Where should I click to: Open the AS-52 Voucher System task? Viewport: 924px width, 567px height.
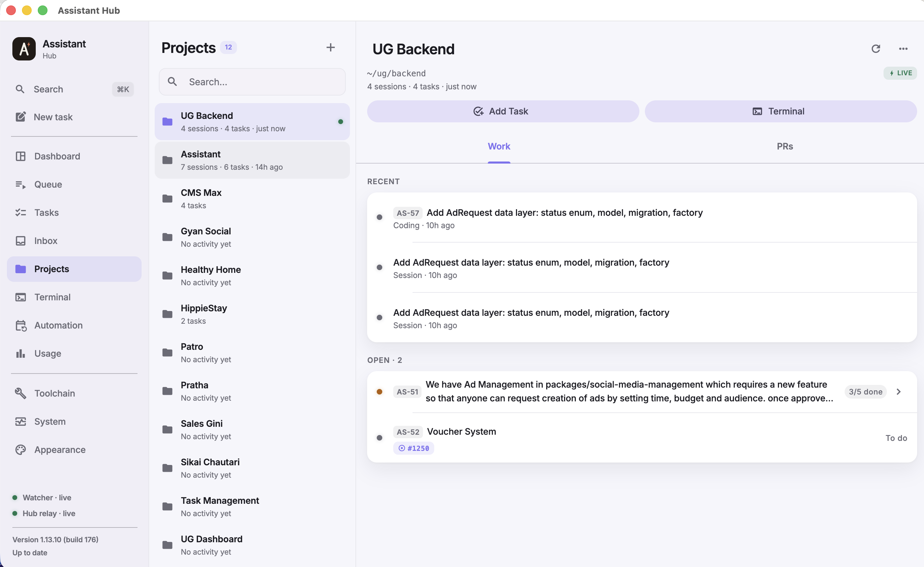642,438
